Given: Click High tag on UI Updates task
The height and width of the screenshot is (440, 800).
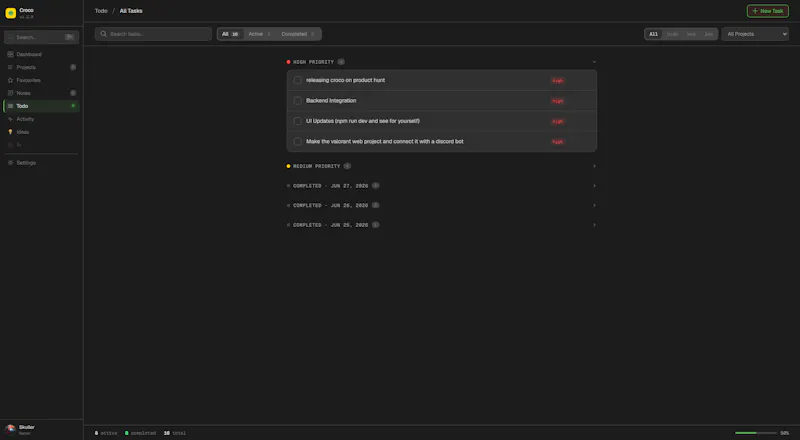Looking at the screenshot, I should (558, 121).
